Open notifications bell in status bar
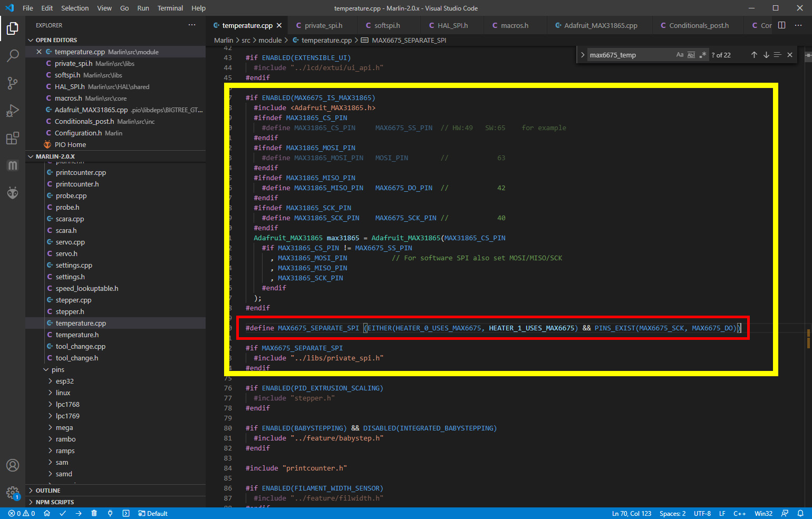The width and height of the screenshot is (812, 519). coord(800,513)
